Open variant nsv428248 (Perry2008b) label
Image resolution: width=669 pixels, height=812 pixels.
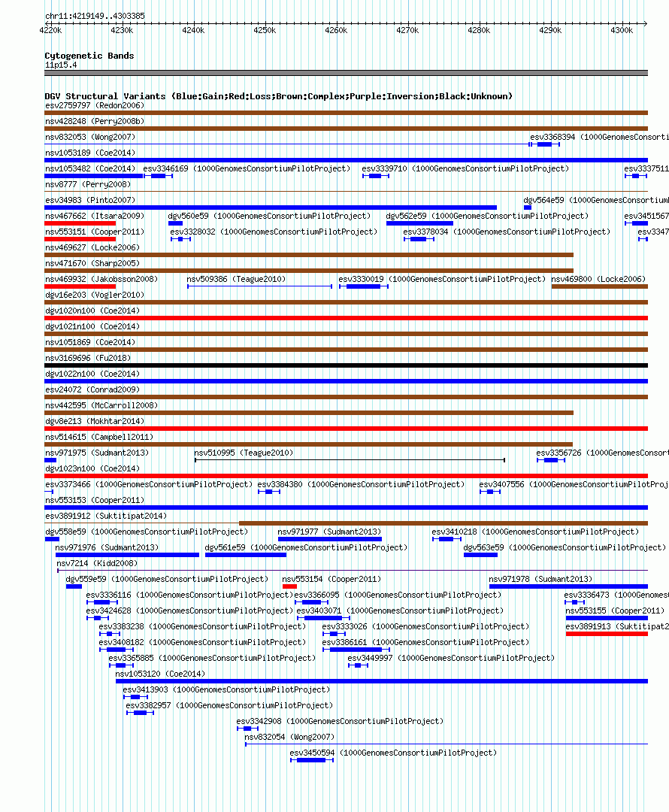[95, 121]
